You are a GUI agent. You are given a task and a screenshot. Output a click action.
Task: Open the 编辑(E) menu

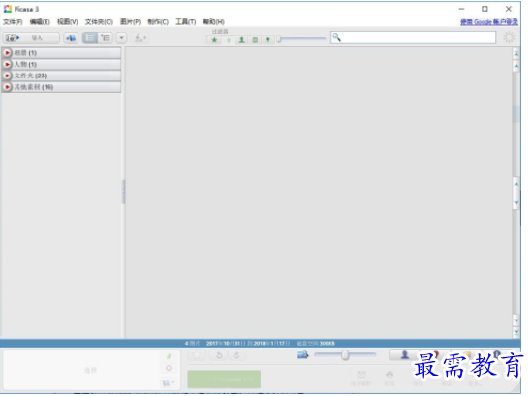tap(40, 22)
